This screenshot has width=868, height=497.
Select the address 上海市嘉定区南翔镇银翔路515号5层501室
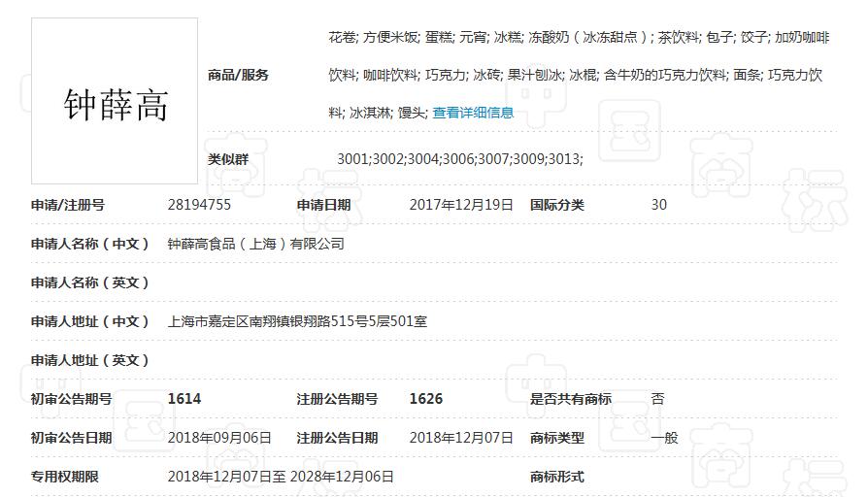(297, 321)
